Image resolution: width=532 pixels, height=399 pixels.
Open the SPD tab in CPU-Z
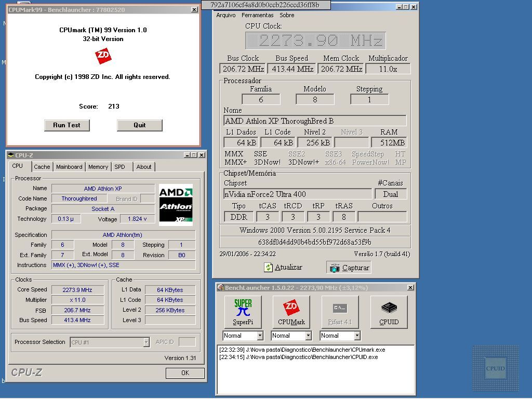pos(120,167)
